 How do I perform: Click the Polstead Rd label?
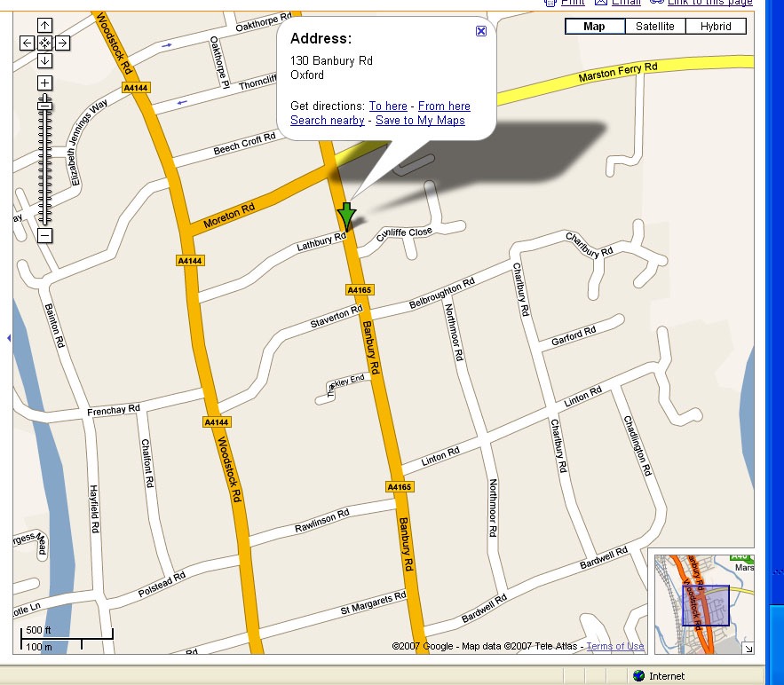coord(162,584)
